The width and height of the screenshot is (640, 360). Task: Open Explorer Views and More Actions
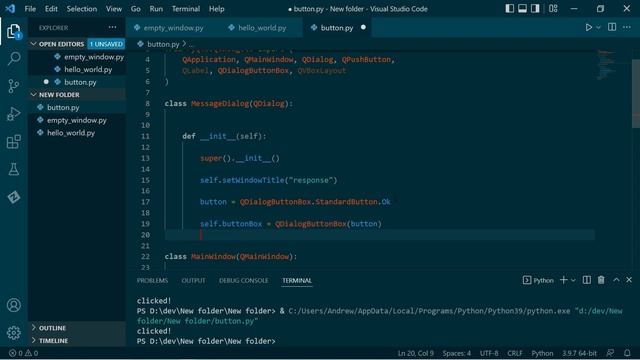point(112,27)
